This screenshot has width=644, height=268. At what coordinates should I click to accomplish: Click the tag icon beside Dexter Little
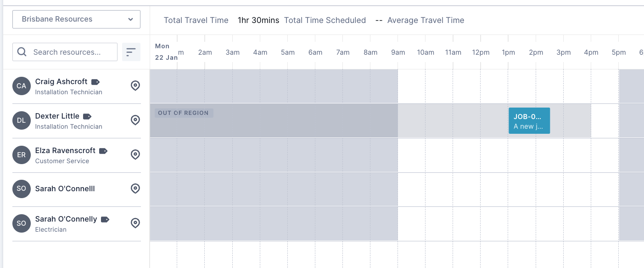[87, 116]
